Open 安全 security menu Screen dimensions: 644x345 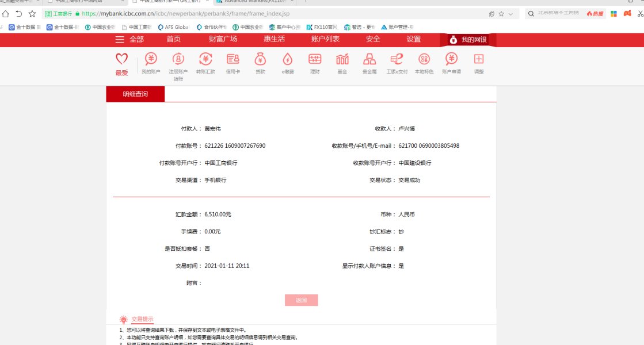[373, 39]
